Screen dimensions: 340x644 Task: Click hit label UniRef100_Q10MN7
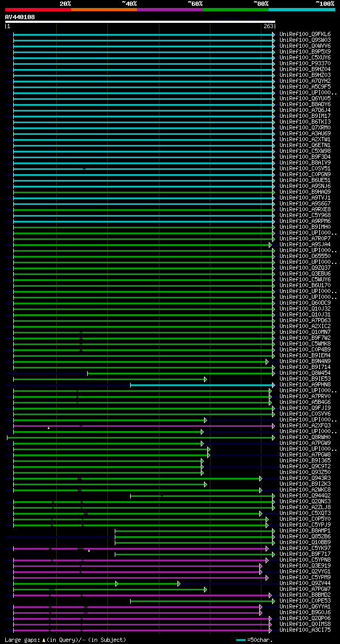(305, 332)
